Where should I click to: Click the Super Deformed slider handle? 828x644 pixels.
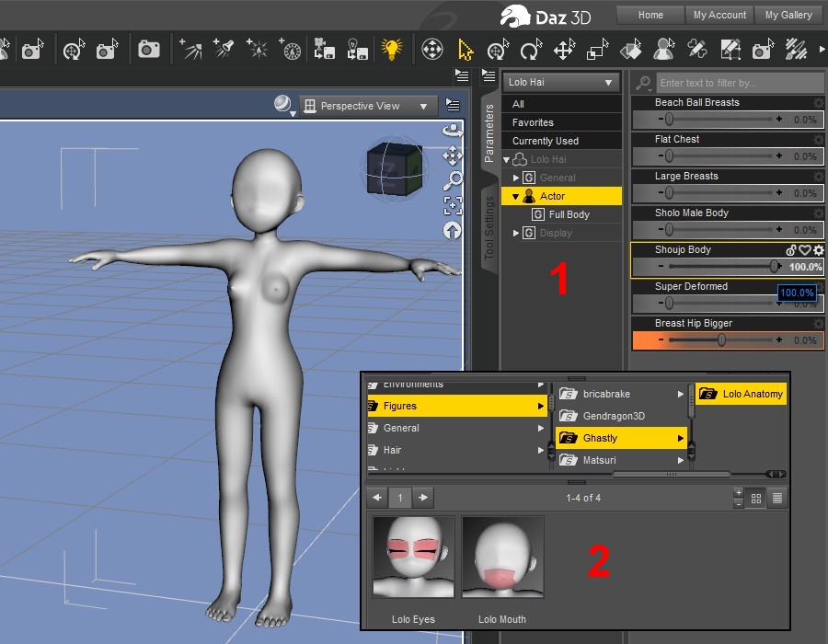(x=669, y=303)
